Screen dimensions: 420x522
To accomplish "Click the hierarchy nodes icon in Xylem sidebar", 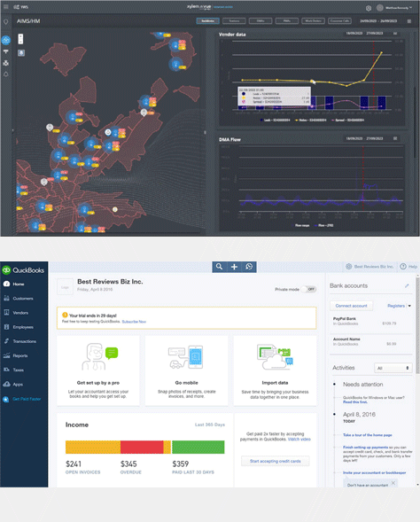I will [6, 63].
